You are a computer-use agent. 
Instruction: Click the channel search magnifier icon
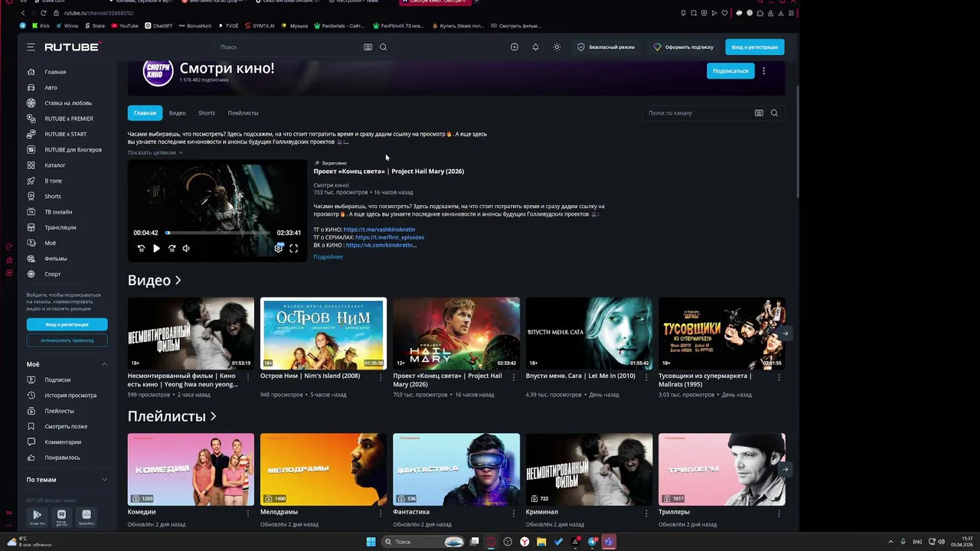(x=774, y=112)
